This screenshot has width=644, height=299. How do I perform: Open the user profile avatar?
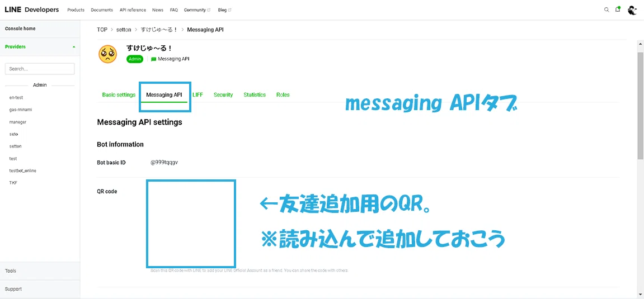632,10
